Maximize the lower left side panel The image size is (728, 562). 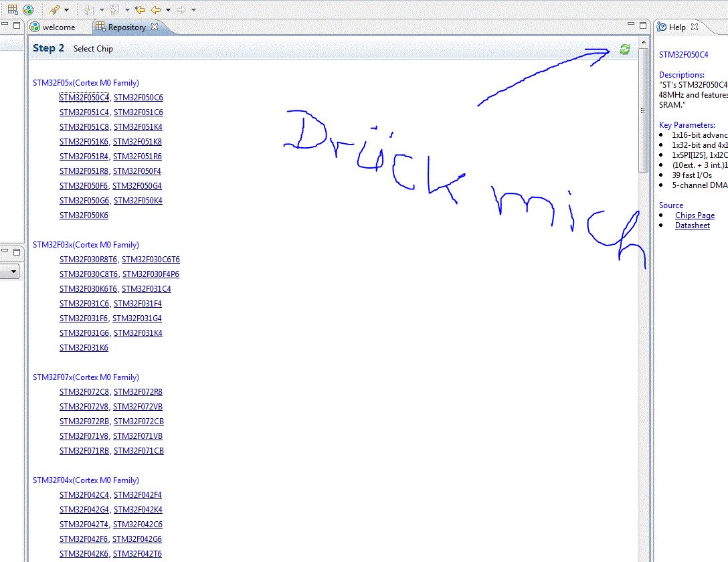point(17,252)
